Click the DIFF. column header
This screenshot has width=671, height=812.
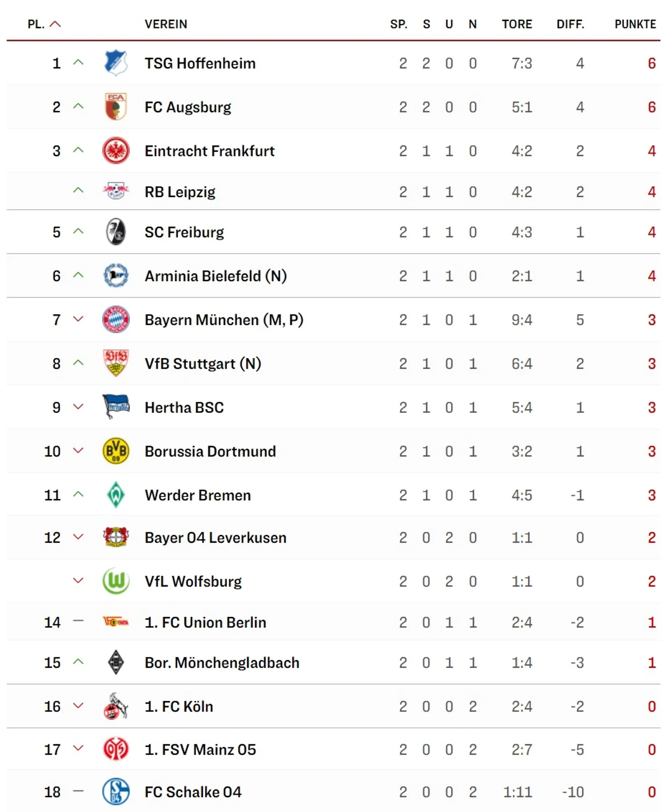pyautogui.click(x=570, y=24)
